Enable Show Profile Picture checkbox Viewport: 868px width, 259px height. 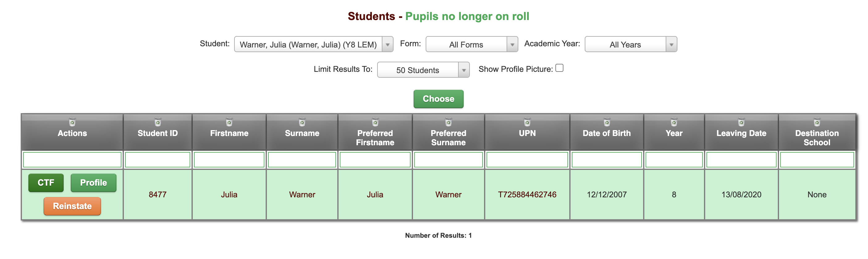[x=559, y=68]
